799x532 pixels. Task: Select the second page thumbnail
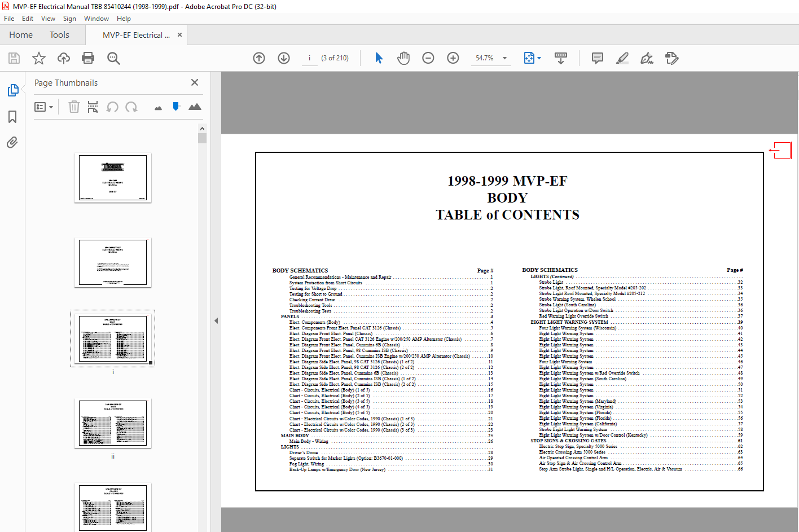coord(113,262)
